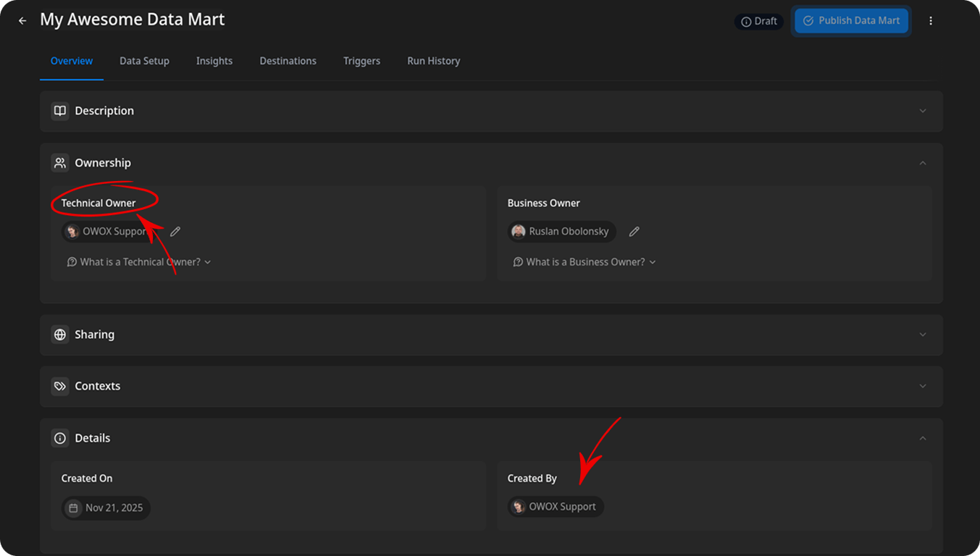Click the Details info icon
The image size is (980, 556).
tap(60, 438)
